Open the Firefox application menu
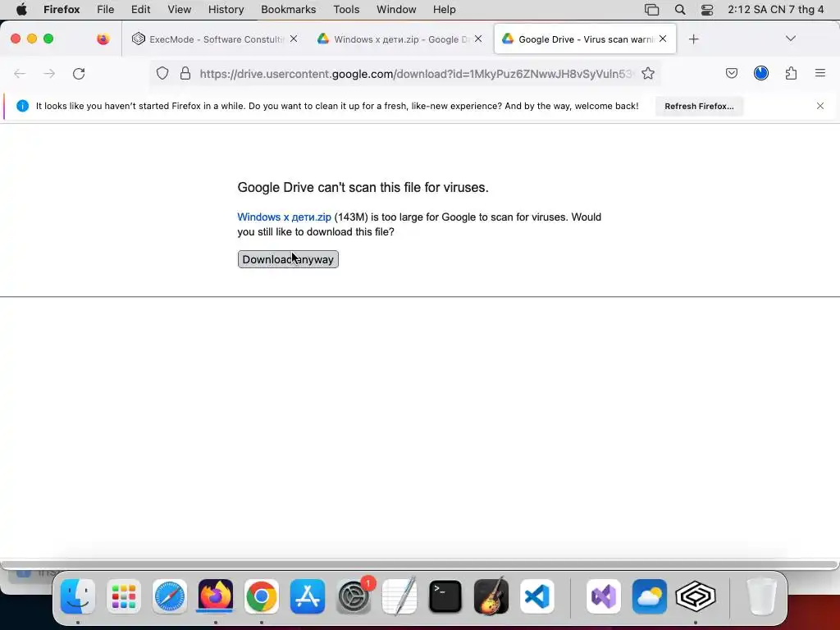This screenshot has height=630, width=840. (x=62, y=10)
